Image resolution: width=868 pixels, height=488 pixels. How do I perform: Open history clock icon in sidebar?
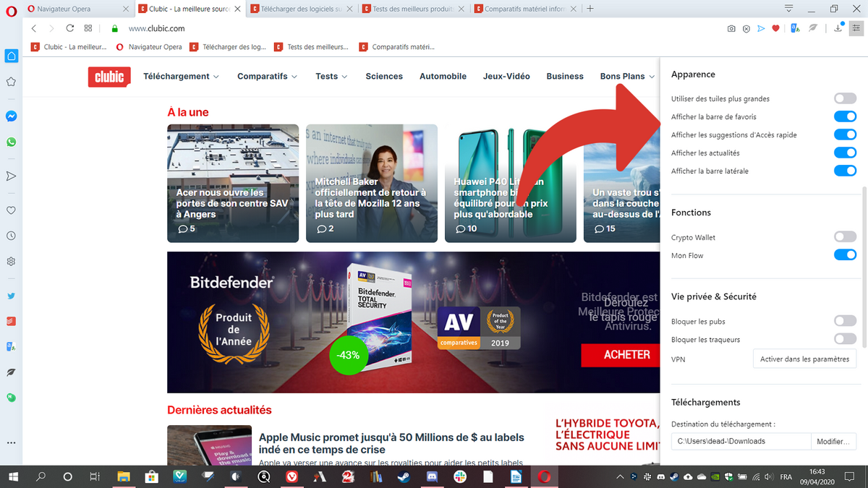pos(12,236)
